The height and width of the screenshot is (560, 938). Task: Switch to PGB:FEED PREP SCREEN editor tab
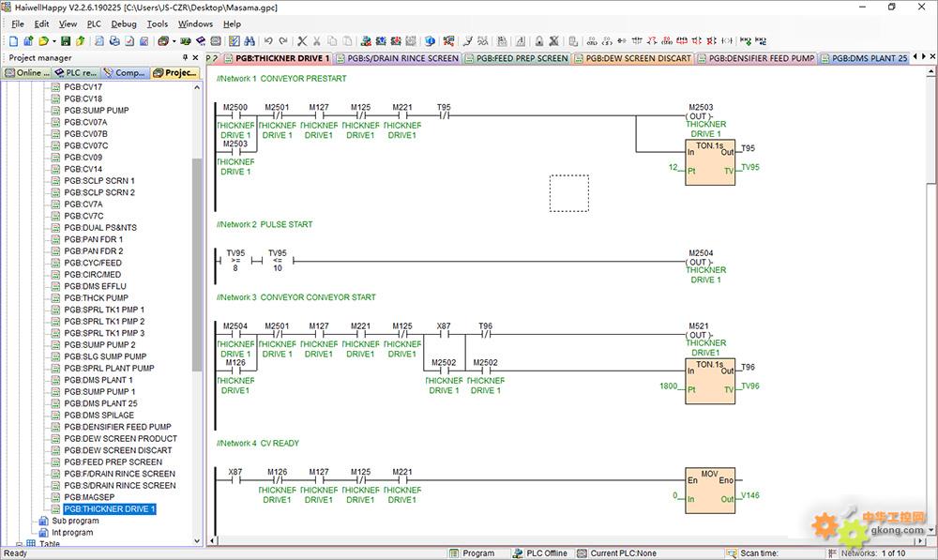pos(516,58)
